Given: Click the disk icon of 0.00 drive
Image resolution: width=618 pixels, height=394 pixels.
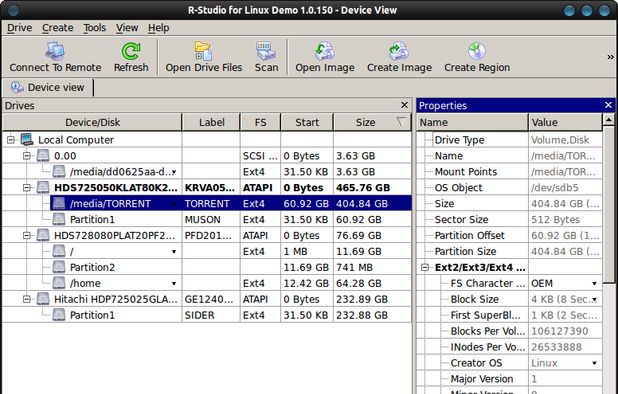Looking at the screenshot, I should [x=43, y=156].
